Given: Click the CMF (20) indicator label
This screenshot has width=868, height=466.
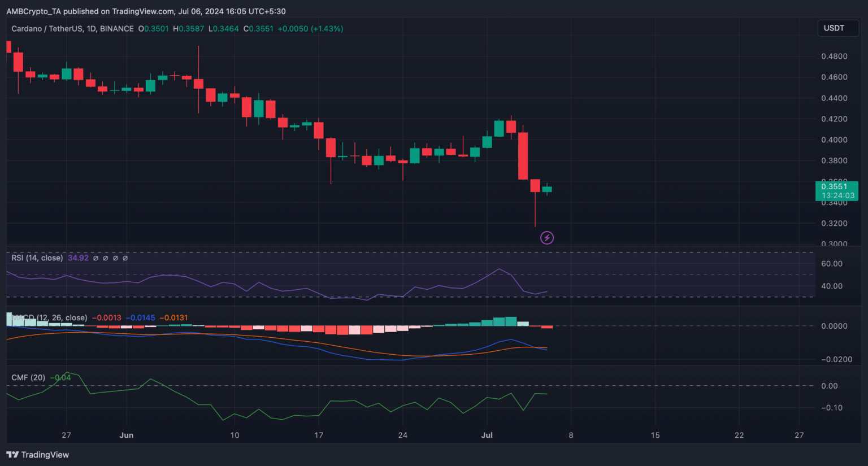Looking at the screenshot, I should (28, 377).
